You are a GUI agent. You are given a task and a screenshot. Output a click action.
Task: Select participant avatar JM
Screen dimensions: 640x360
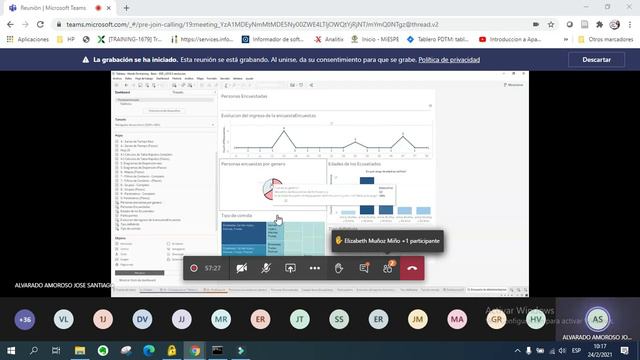(418, 319)
